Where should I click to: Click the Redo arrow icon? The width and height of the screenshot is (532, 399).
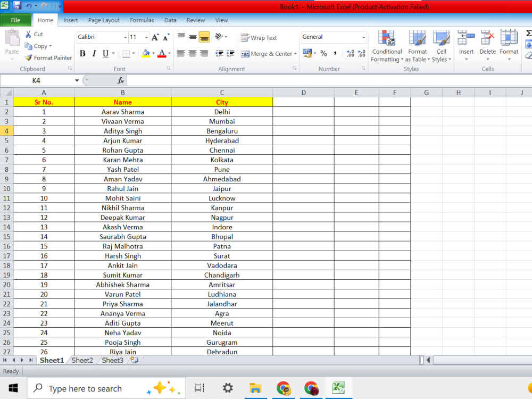[x=44, y=5]
